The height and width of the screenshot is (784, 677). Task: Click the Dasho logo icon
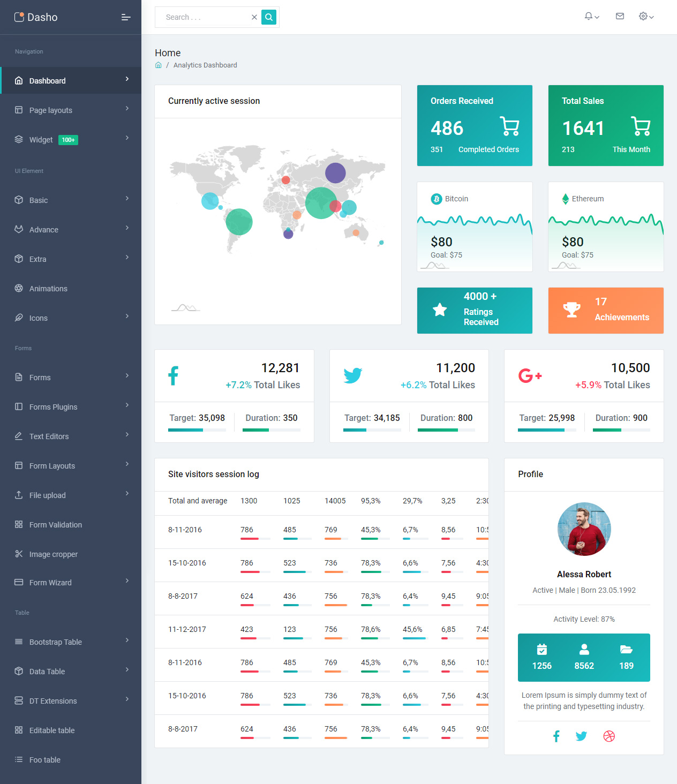(19, 17)
